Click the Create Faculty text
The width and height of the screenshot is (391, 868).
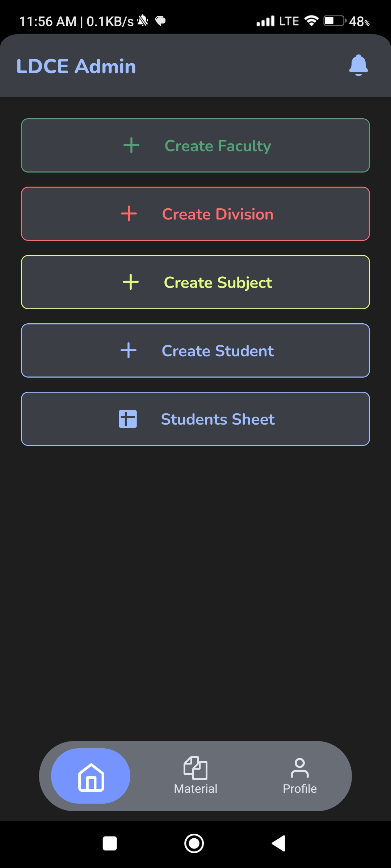pyautogui.click(x=218, y=146)
